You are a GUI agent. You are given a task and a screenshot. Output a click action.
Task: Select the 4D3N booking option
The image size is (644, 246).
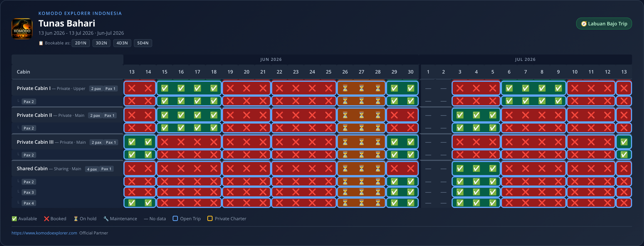tap(122, 43)
